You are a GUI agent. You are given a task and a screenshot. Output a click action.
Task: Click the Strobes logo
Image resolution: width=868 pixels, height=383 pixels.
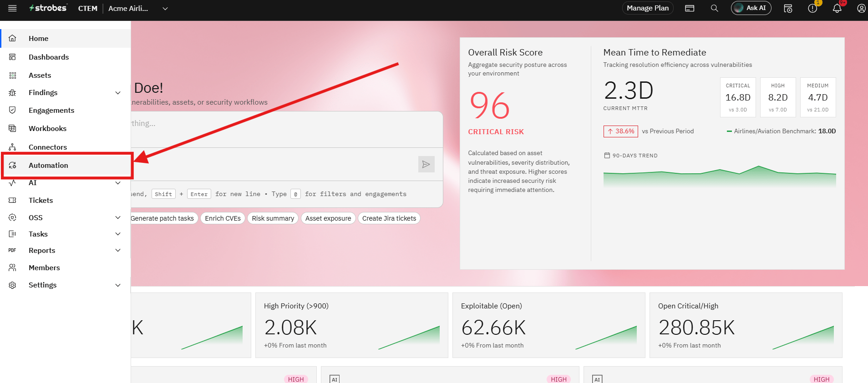pyautogui.click(x=48, y=8)
